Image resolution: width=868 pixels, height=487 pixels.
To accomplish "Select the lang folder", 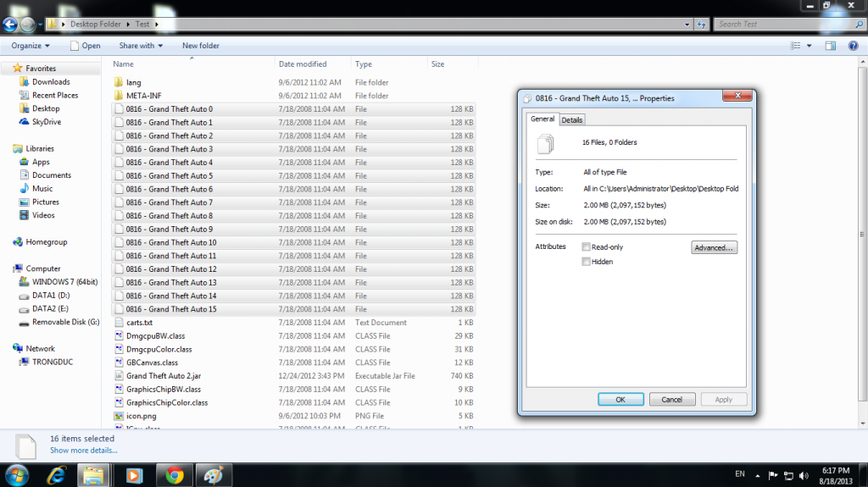I will (133, 82).
